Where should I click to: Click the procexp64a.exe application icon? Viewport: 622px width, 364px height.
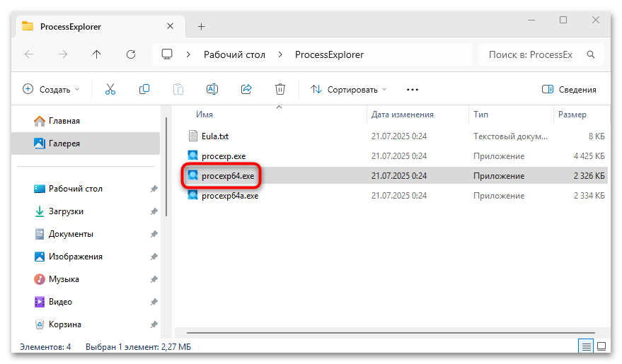(192, 195)
